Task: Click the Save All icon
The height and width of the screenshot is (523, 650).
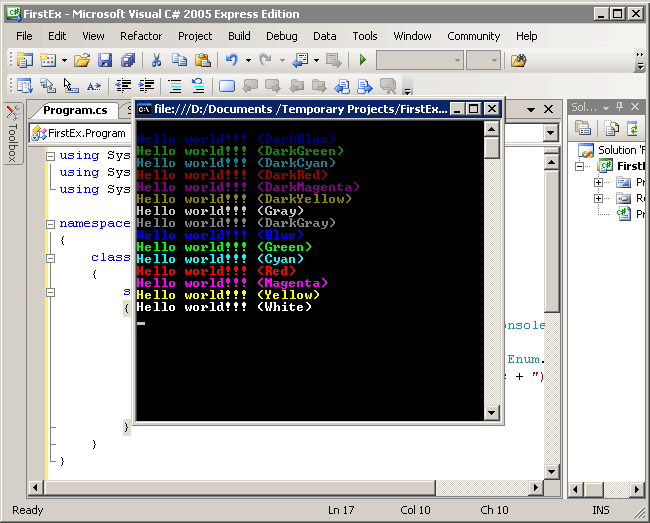Action: (x=128, y=61)
